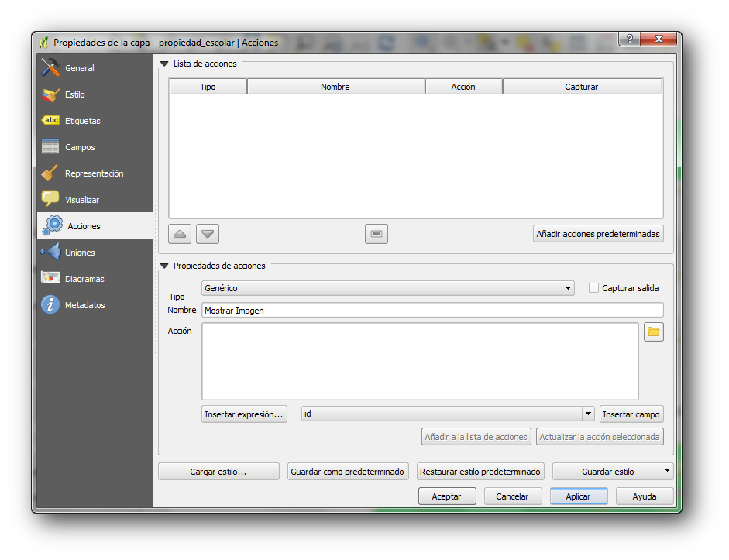Open the Tipo Genérico dropdown

point(568,288)
